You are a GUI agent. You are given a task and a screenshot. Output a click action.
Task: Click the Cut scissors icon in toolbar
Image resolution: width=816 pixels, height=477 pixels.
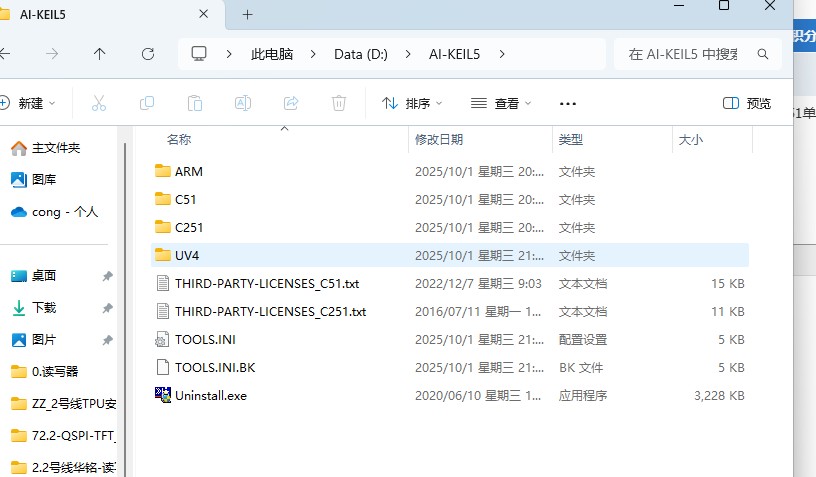99,103
